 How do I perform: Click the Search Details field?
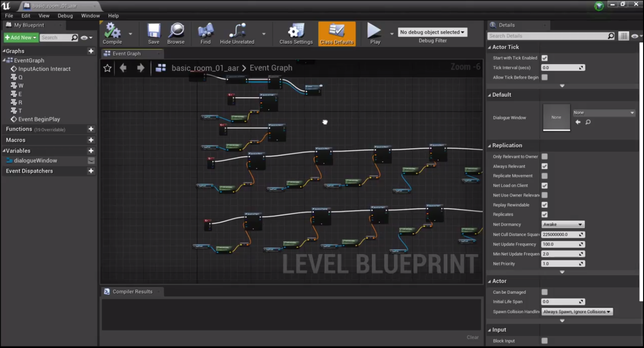coord(548,36)
